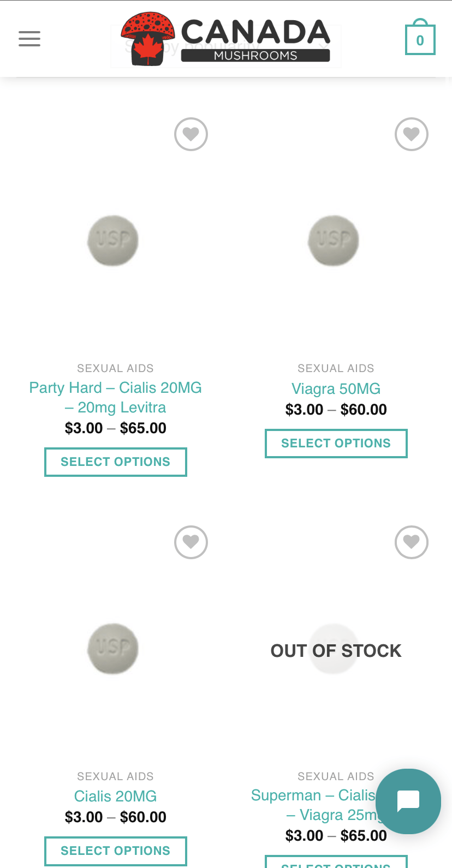
Task: Click Sexual Aids label above Cialis 20MG
Action: [115, 776]
